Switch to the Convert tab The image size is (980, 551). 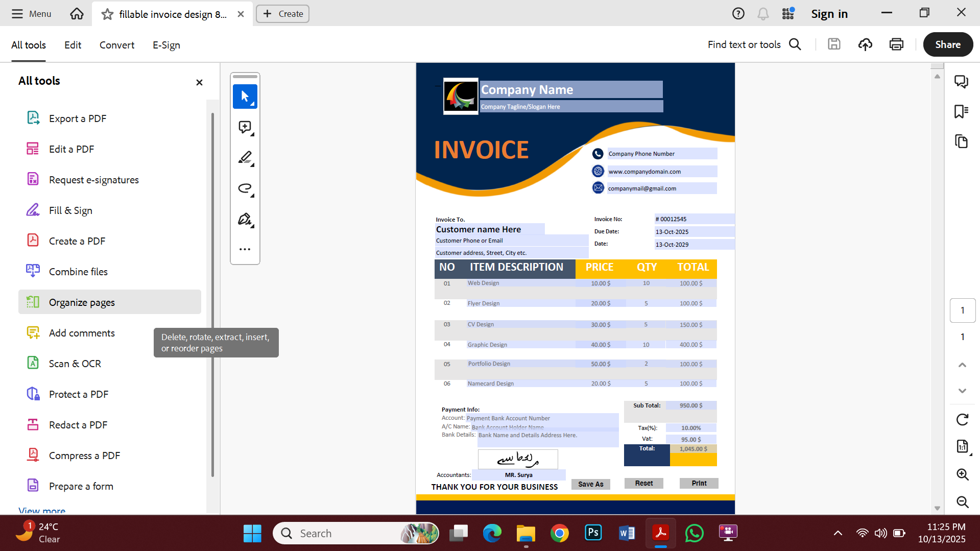click(116, 45)
